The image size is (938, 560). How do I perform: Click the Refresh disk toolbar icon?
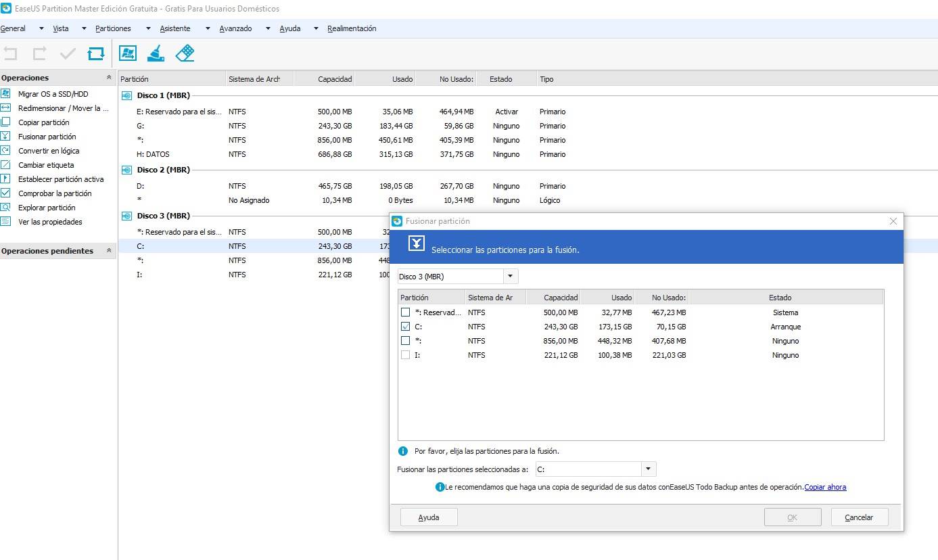(x=96, y=53)
